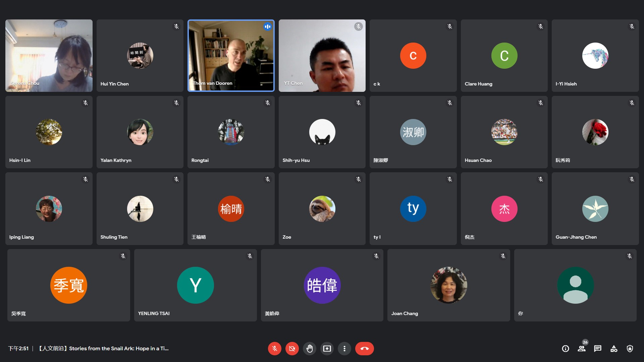Click the Yalan Kathryn name label
The image size is (644, 362).
(116, 160)
